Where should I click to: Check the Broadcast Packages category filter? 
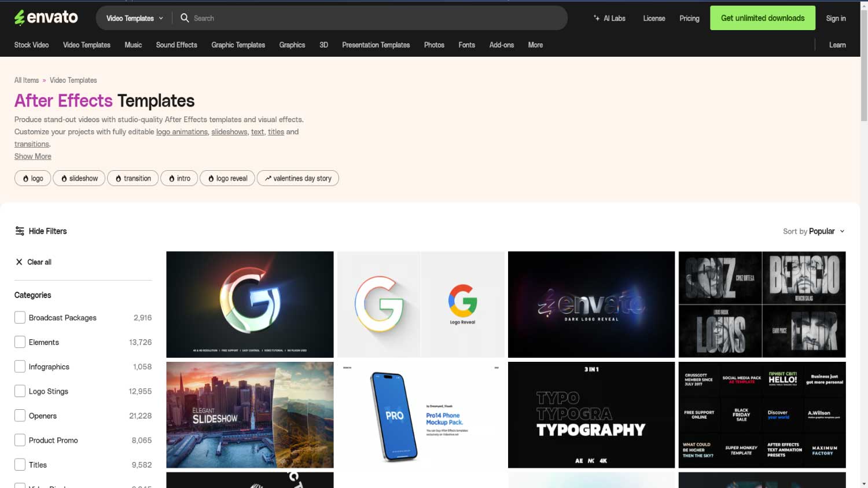[x=19, y=317]
